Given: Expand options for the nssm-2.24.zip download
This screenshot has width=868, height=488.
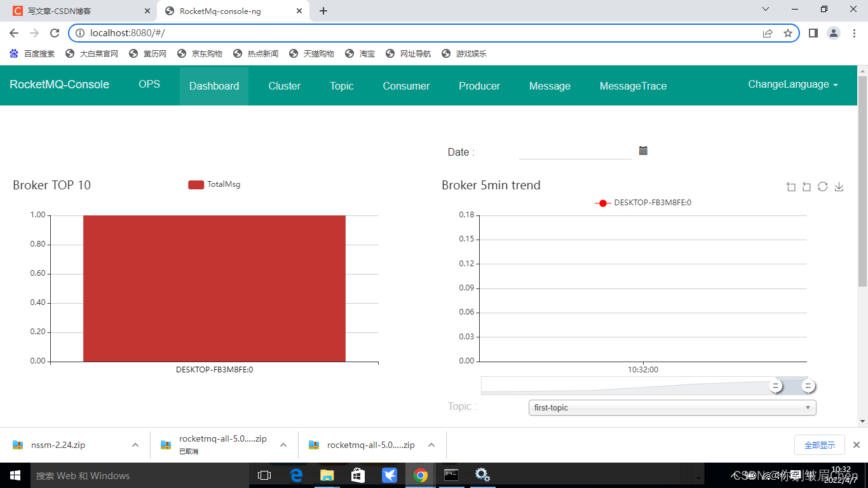Looking at the screenshot, I should 135,445.
